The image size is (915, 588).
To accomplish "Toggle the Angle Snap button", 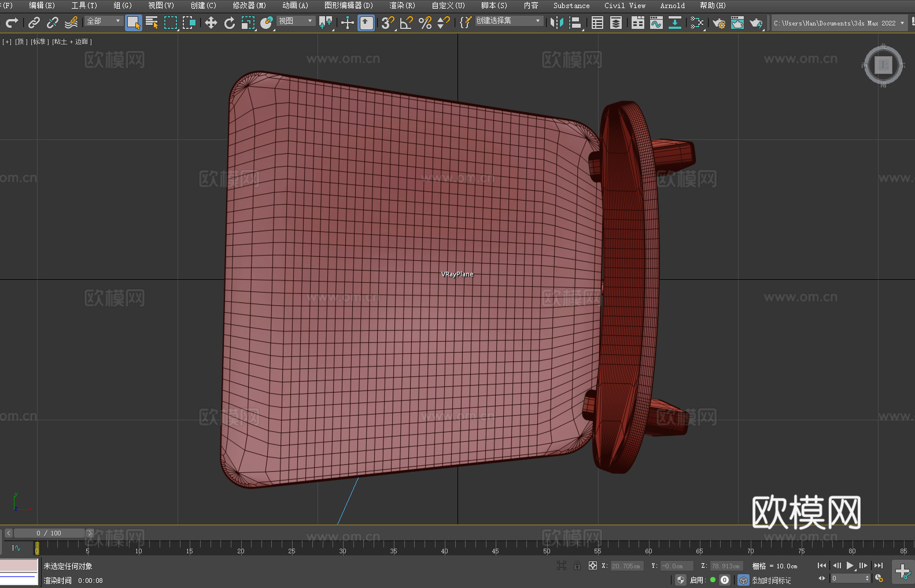I will (407, 23).
